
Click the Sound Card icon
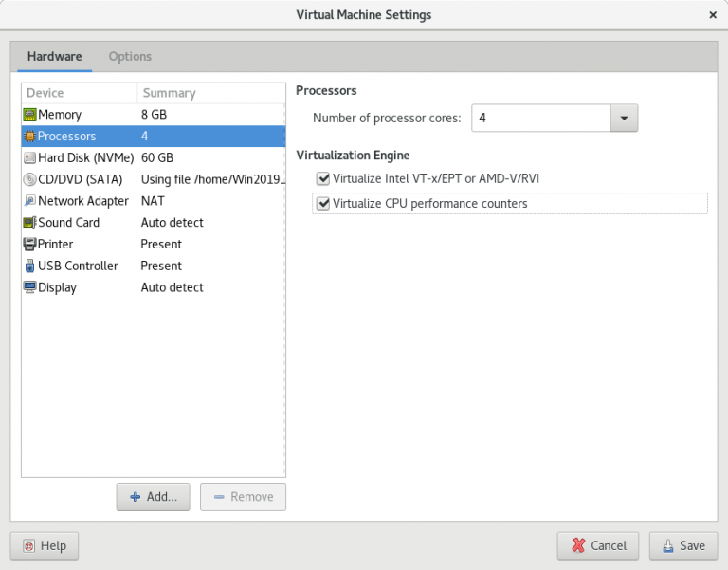pyautogui.click(x=29, y=223)
